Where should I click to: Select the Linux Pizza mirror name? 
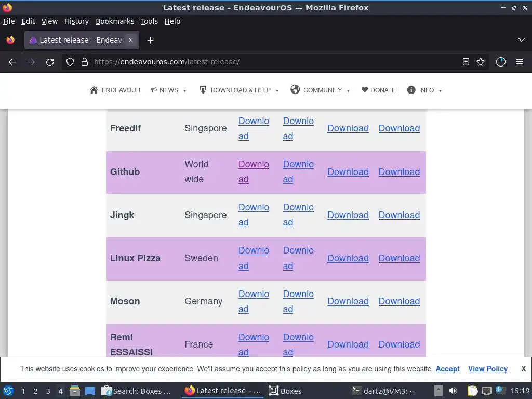[x=135, y=258]
